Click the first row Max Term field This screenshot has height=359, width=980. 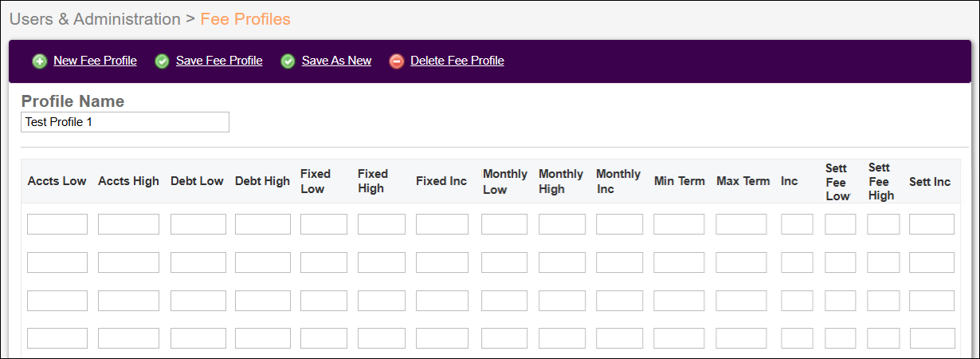[741, 224]
